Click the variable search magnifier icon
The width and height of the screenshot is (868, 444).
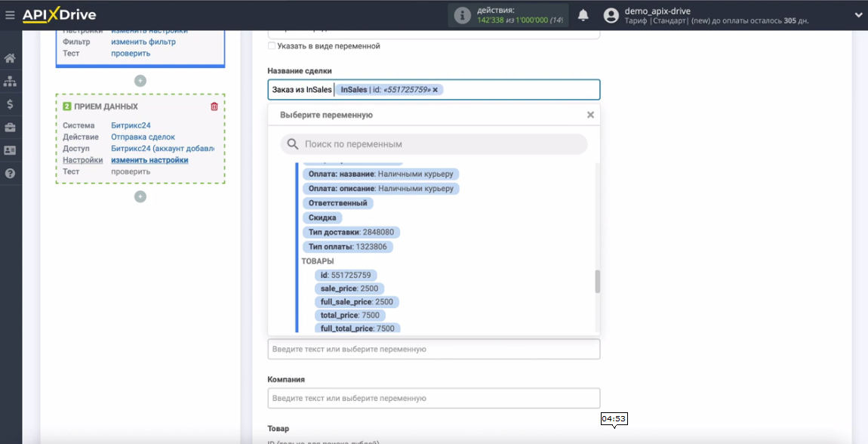click(292, 144)
